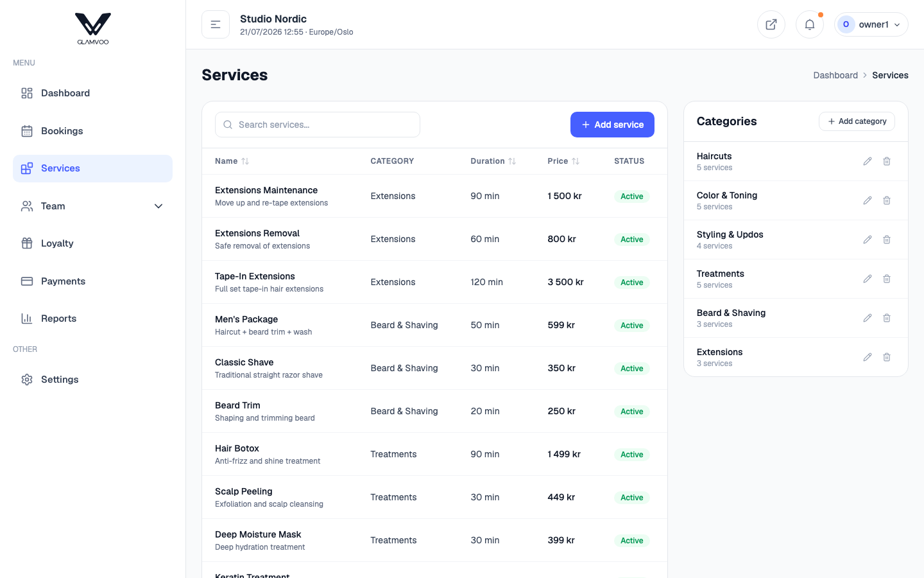The image size is (924, 578).
Task: Focus the Search services field
Action: coord(318,125)
